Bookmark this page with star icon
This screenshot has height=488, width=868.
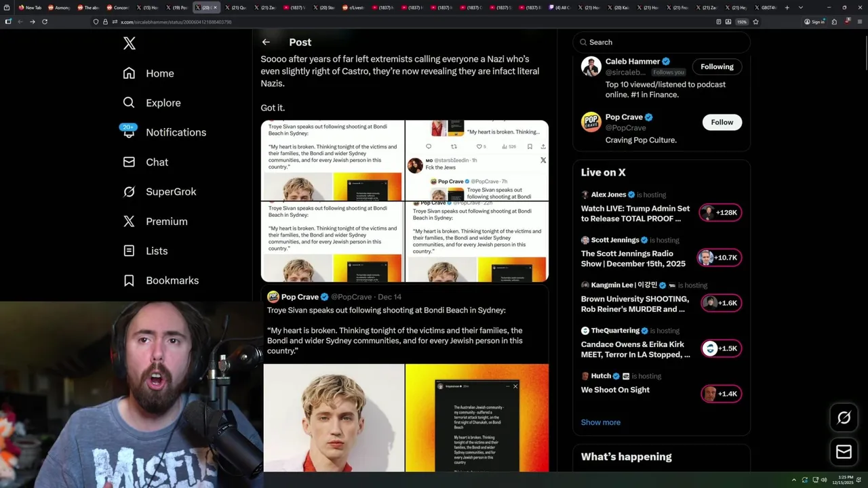tap(755, 22)
